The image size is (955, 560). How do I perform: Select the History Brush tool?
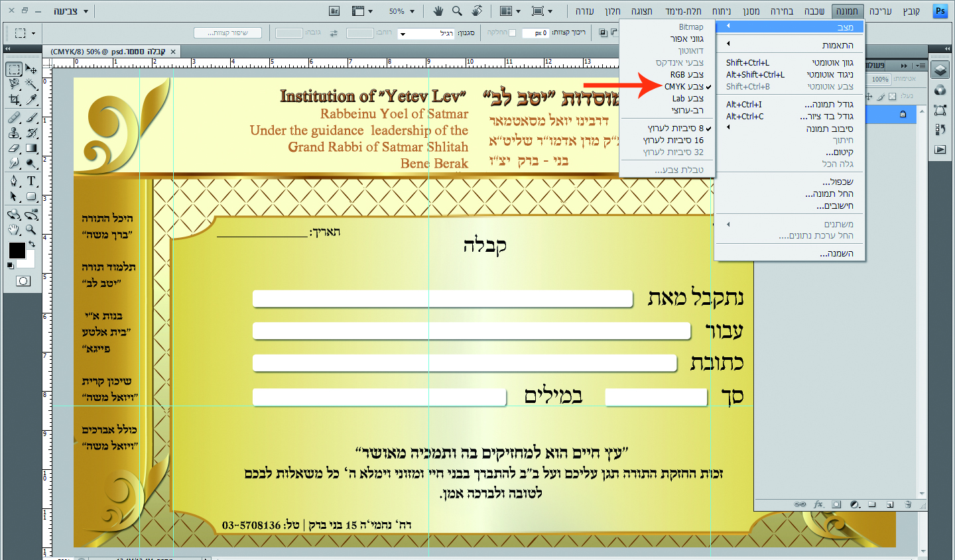tap(31, 133)
